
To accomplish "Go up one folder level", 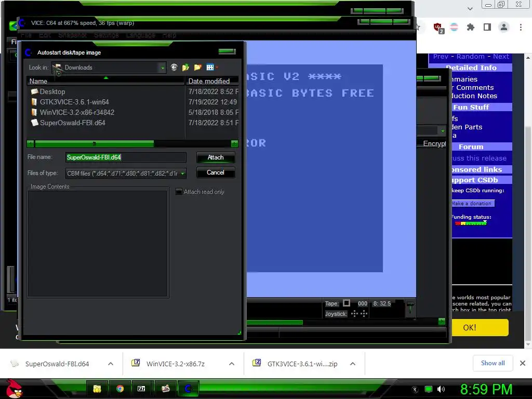I will [185, 67].
